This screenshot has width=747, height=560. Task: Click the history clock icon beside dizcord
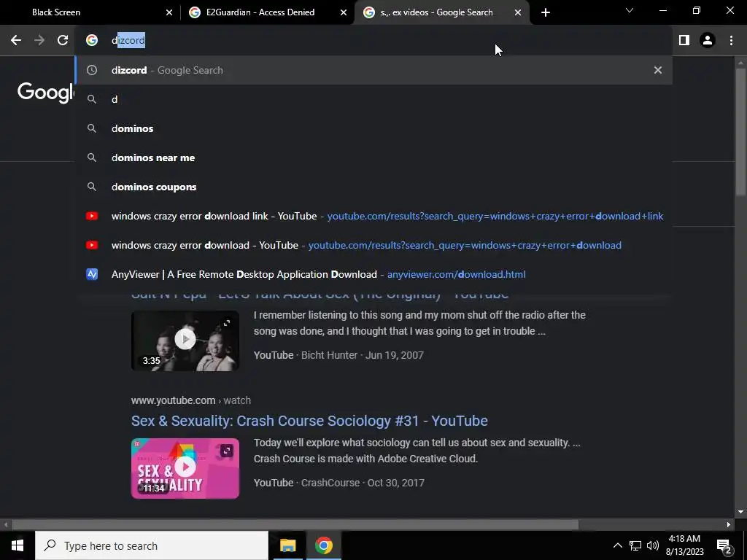click(91, 70)
